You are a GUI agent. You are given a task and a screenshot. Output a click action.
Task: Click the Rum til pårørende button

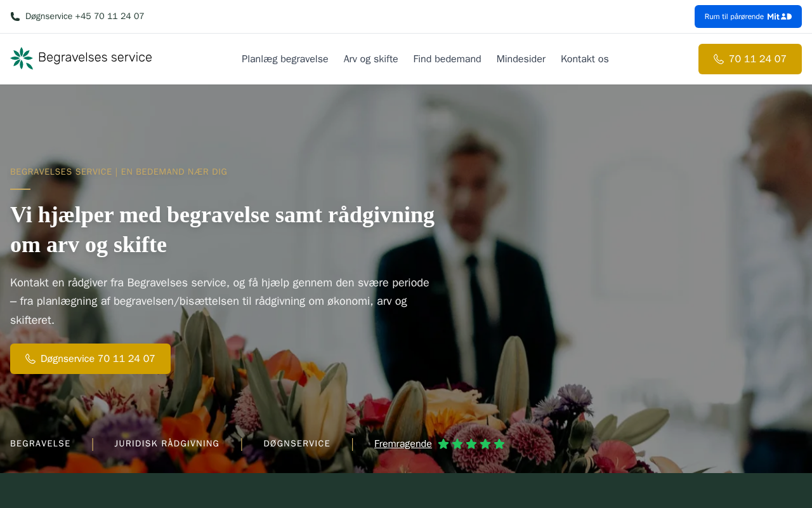[x=748, y=17]
